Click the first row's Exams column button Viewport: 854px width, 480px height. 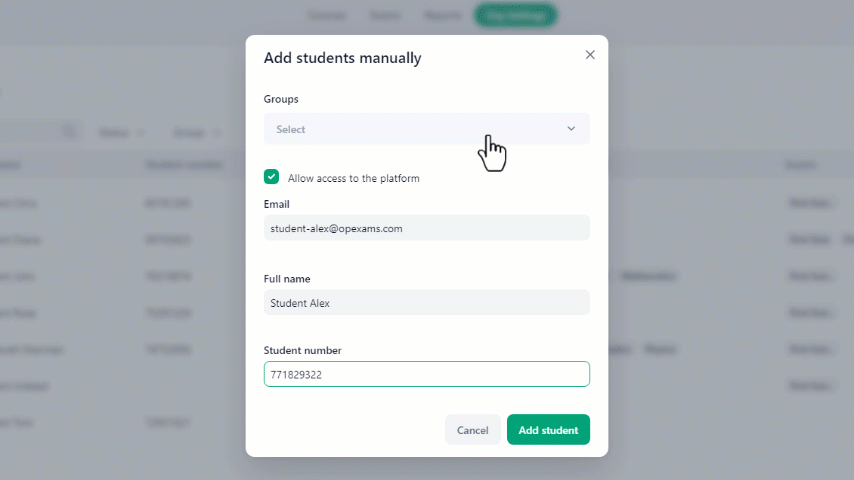[810, 203]
